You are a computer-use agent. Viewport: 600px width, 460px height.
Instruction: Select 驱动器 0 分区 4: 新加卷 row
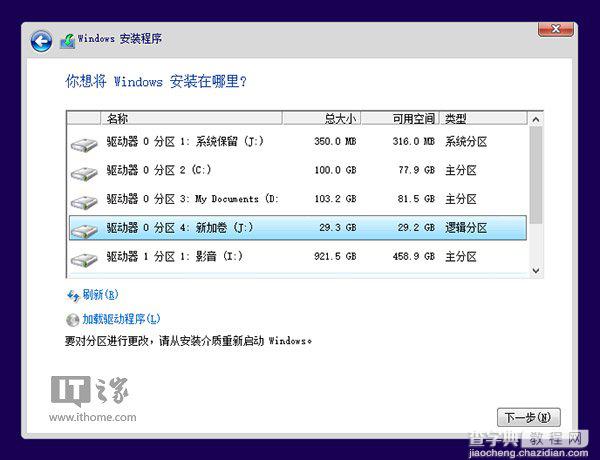[x=298, y=228]
